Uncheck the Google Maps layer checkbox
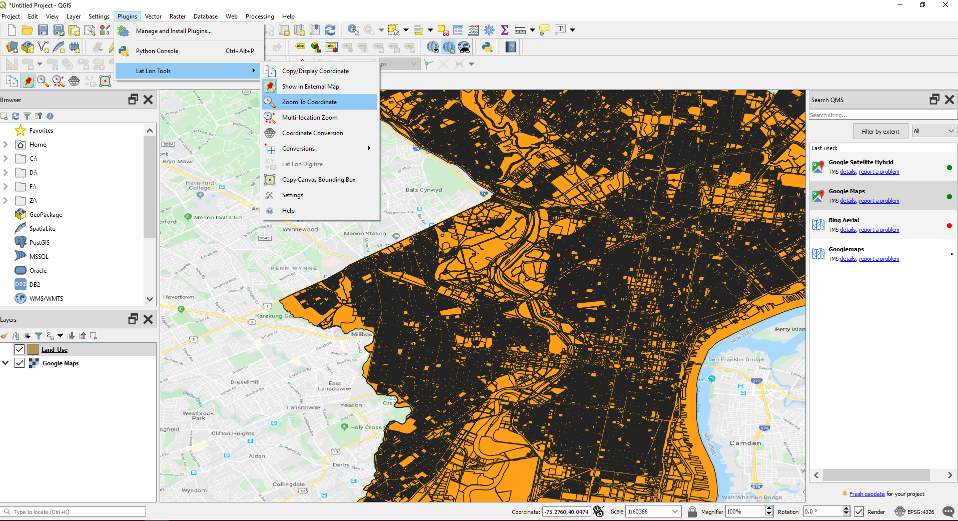This screenshot has height=521, width=958. 19,364
